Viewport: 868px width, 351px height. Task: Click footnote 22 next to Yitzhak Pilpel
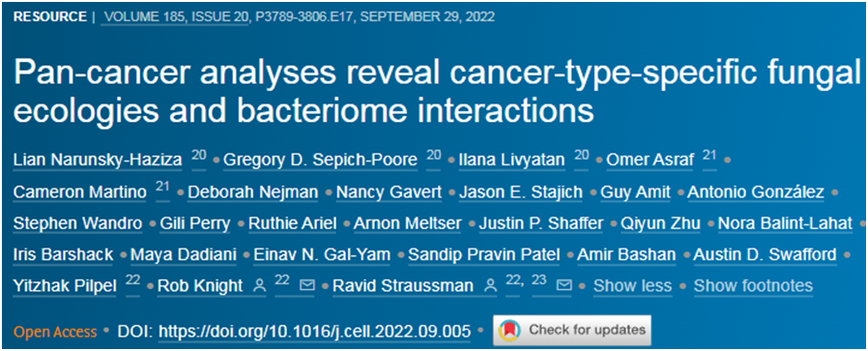(x=132, y=281)
